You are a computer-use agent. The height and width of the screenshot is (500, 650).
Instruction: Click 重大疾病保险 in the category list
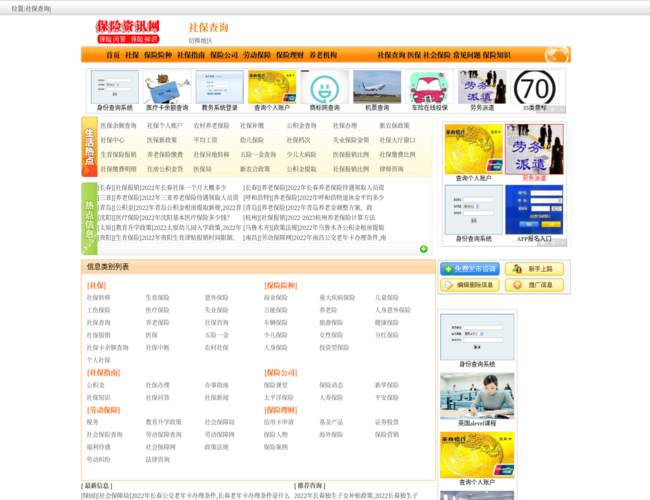point(337,298)
